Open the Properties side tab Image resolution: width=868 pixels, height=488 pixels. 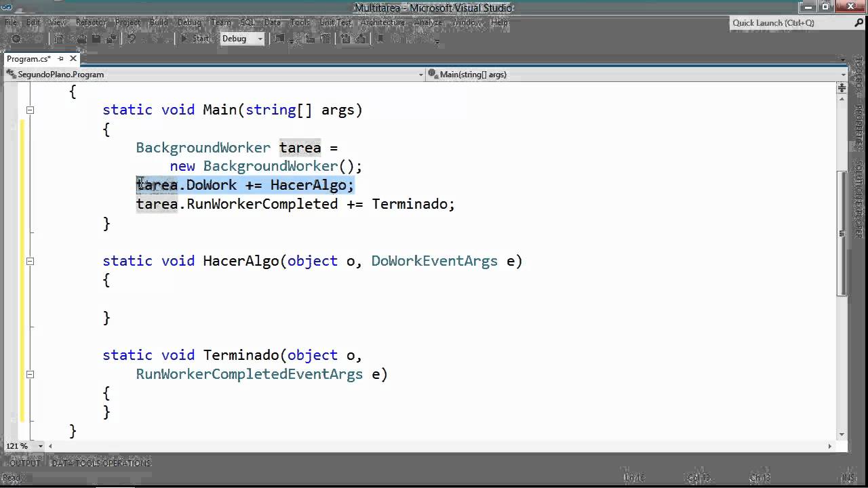[x=859, y=127]
